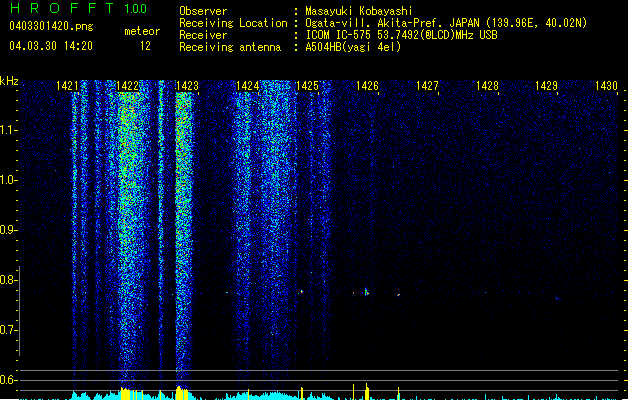Click the date stamp 04.03.30 14:20
The width and height of the screenshot is (629, 400).
tap(51, 46)
